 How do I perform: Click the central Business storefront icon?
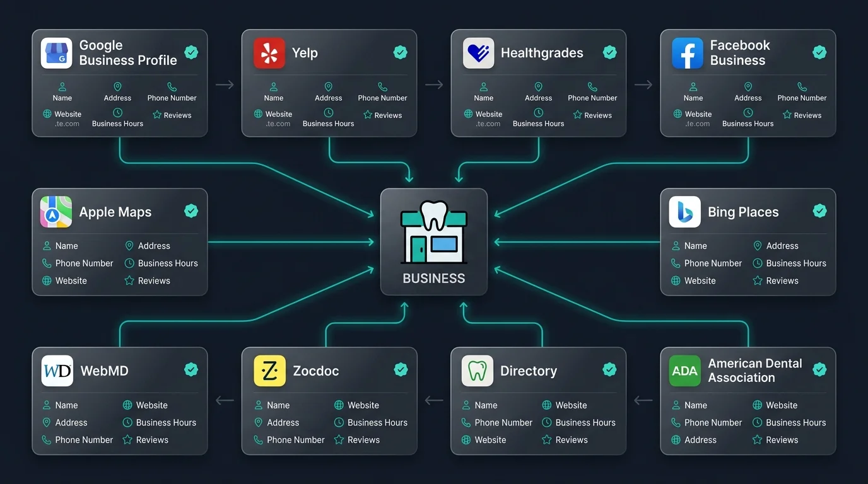pos(434,233)
